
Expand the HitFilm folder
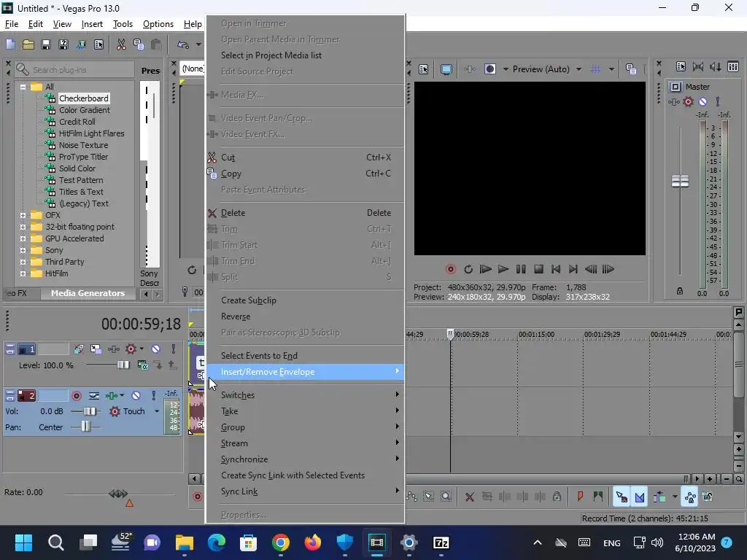pos(23,273)
